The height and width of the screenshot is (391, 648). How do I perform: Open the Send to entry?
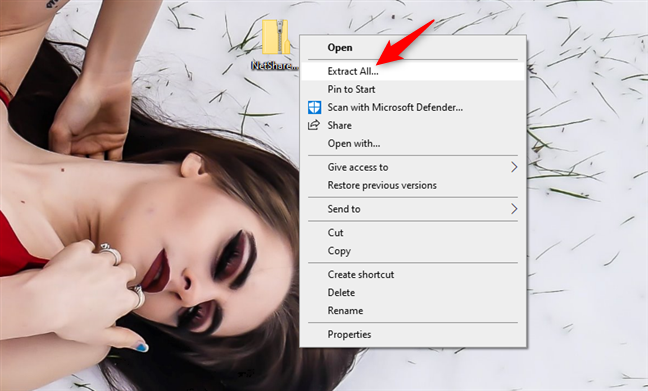(413, 209)
